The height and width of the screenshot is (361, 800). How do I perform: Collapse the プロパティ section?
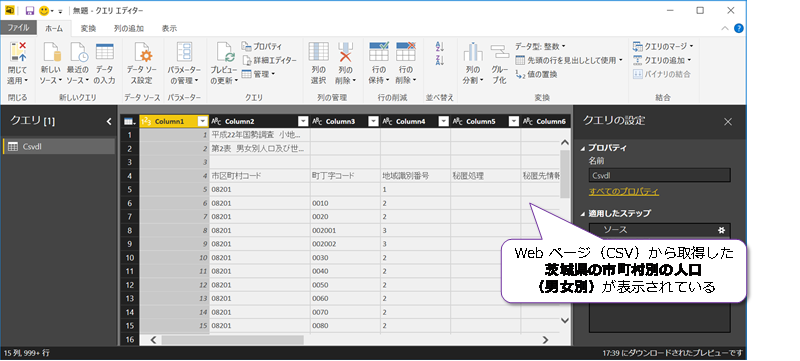click(x=583, y=148)
